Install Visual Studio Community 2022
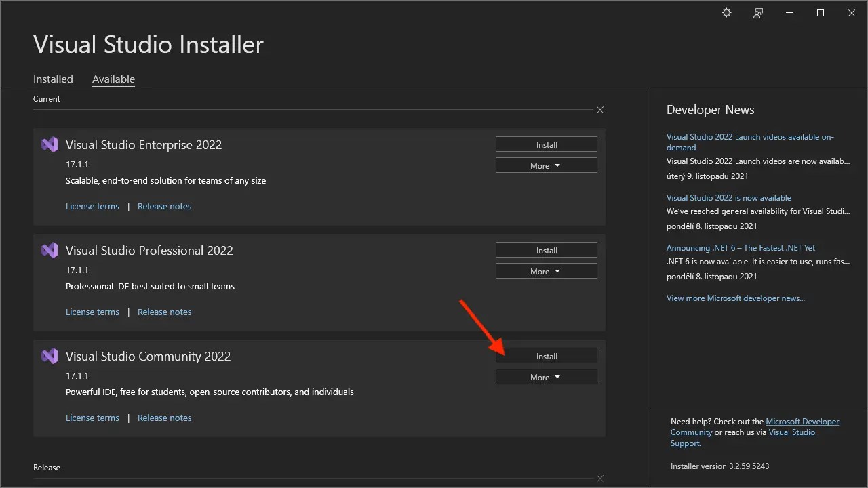This screenshot has height=488, width=868. coord(547,356)
